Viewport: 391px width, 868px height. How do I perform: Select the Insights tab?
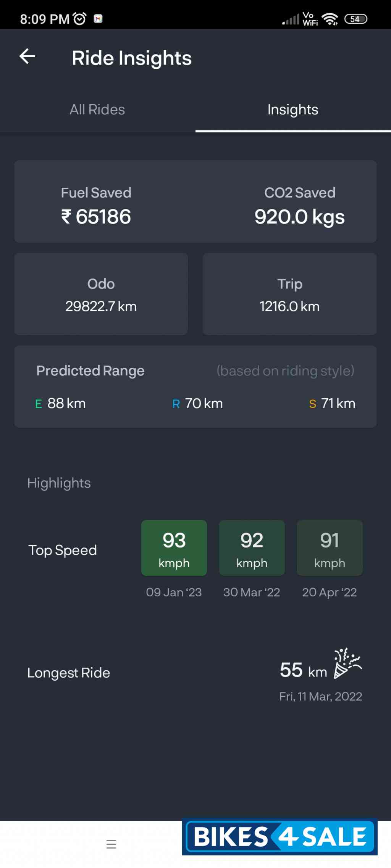pyautogui.click(x=293, y=110)
